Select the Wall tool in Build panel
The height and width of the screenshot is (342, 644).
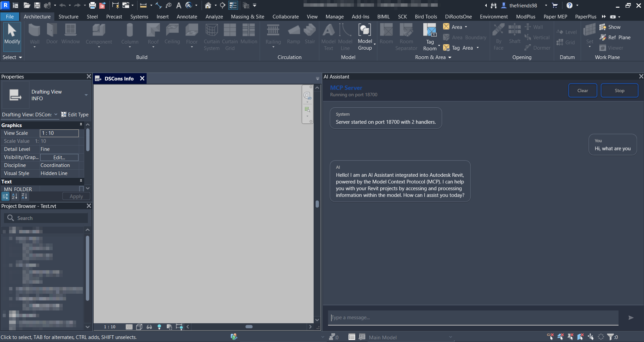(x=34, y=35)
